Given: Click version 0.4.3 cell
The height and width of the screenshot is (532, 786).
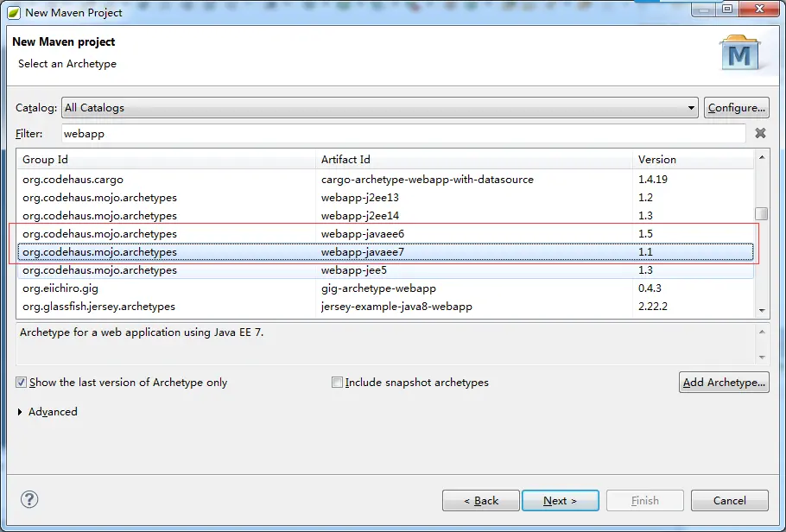Looking at the screenshot, I should coord(650,288).
